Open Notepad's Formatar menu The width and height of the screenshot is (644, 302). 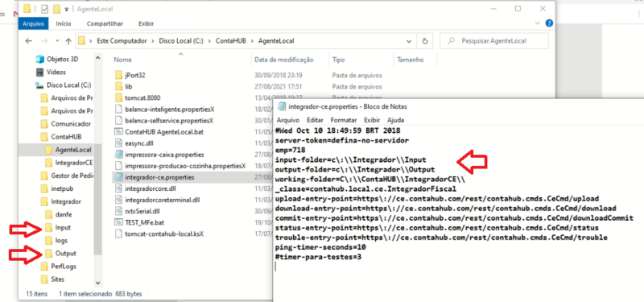344,120
